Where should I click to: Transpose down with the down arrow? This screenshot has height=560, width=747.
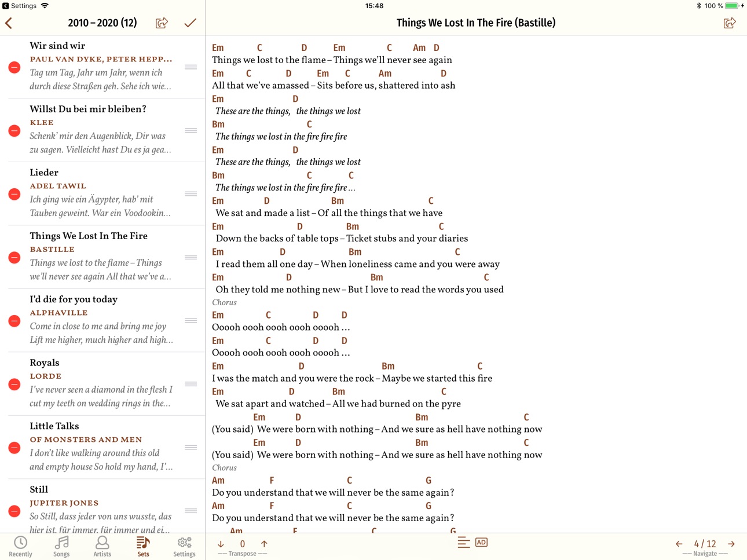coord(221,544)
